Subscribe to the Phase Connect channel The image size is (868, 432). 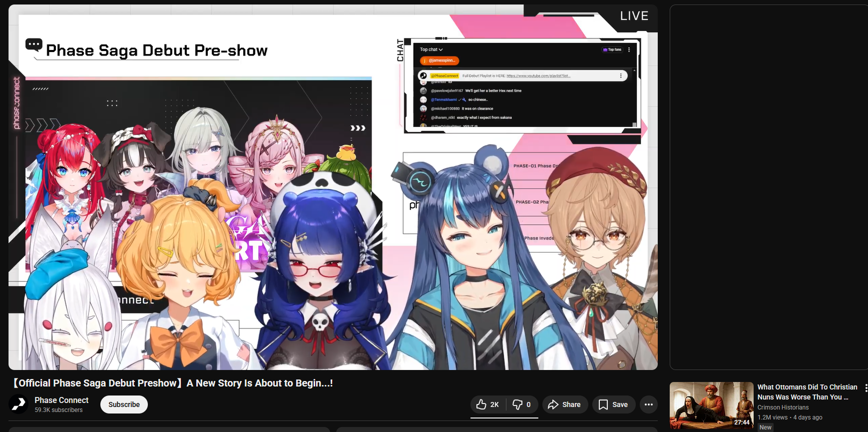(x=124, y=404)
